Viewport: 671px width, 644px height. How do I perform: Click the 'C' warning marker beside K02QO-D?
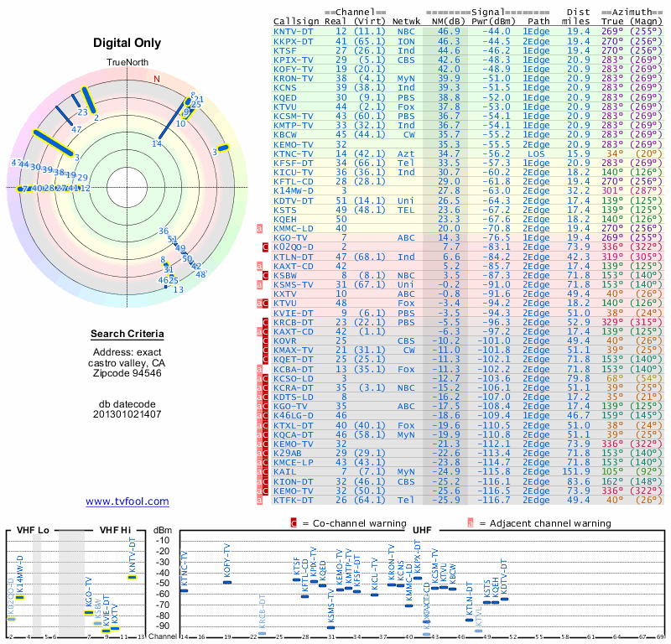[265, 247]
